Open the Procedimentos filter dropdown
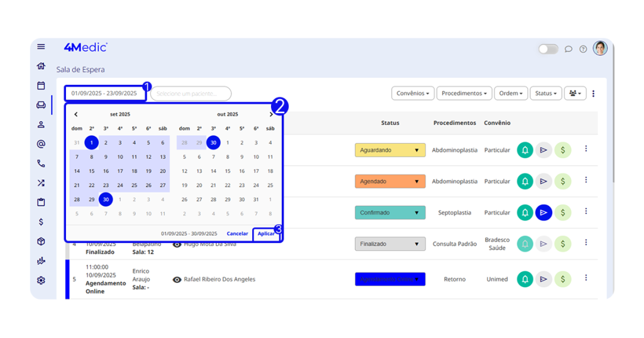 [464, 94]
